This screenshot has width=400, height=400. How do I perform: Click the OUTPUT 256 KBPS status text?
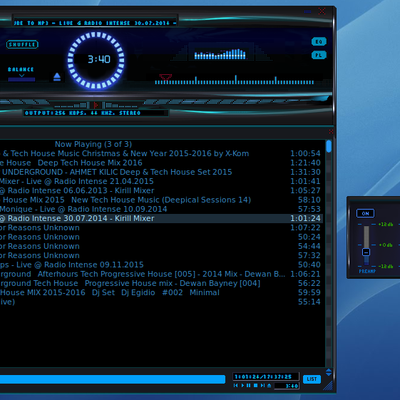click(82, 113)
